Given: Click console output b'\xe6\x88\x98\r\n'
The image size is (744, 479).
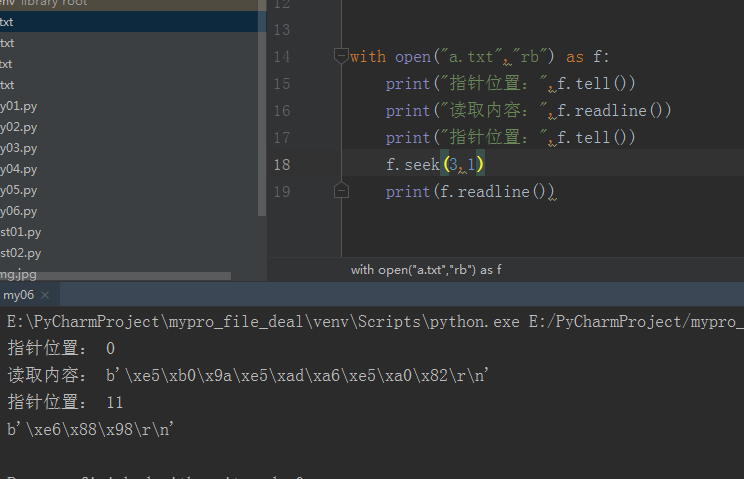Looking at the screenshot, I should (90, 429).
